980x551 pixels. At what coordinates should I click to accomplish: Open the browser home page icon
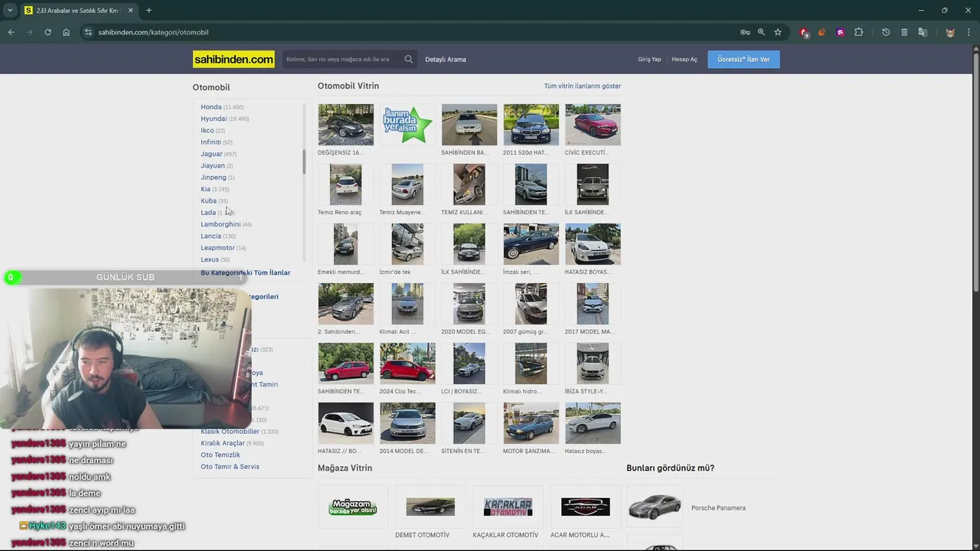66,32
